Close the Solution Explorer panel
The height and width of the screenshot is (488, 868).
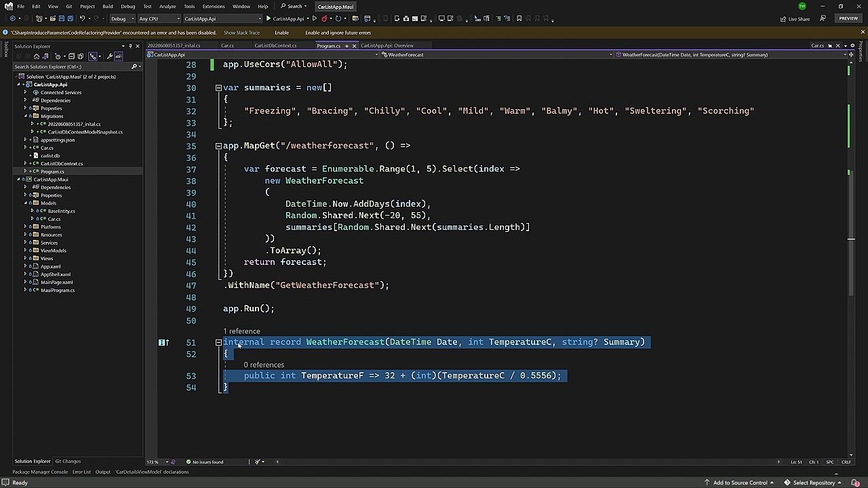(x=138, y=46)
